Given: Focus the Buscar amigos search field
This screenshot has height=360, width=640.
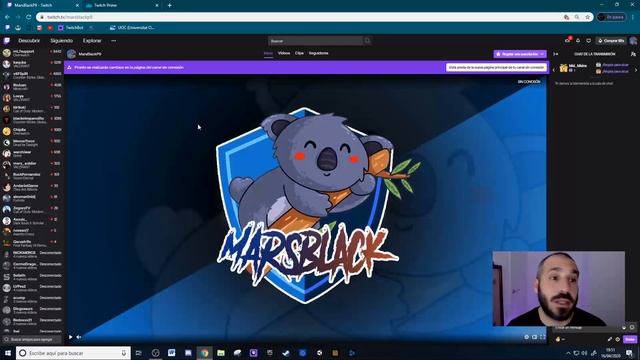Looking at the screenshot, I should click(x=32, y=339).
